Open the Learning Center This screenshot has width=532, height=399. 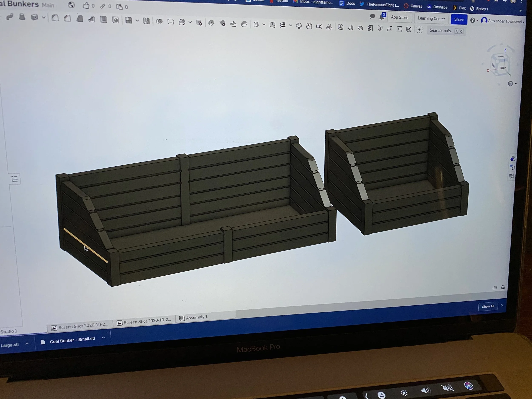431,19
